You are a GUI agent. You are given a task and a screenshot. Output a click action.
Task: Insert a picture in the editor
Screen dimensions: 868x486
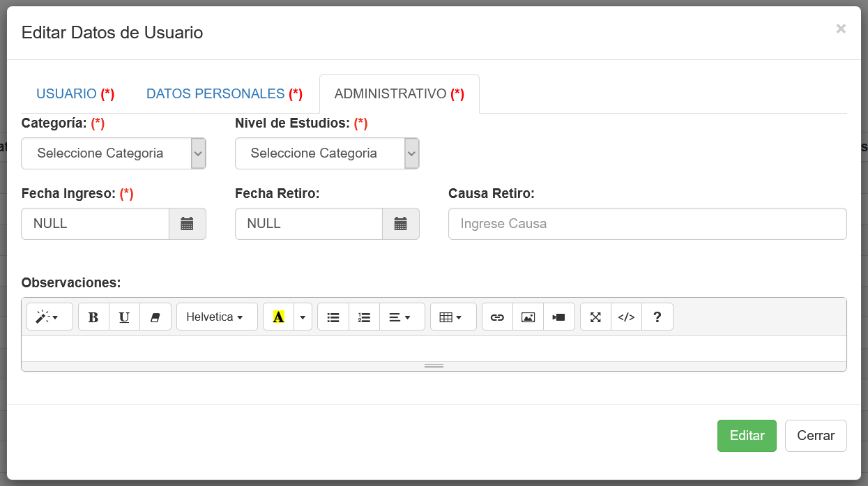point(528,317)
